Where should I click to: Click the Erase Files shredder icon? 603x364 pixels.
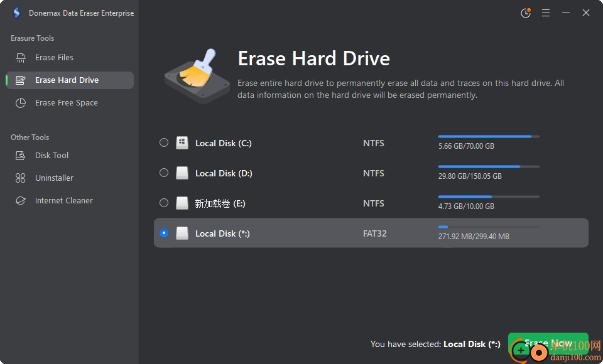20,58
